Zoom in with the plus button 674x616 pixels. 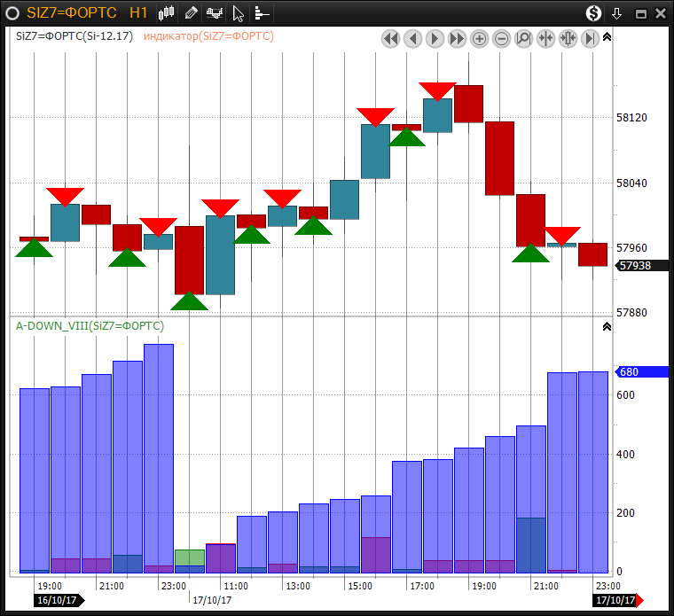(479, 38)
